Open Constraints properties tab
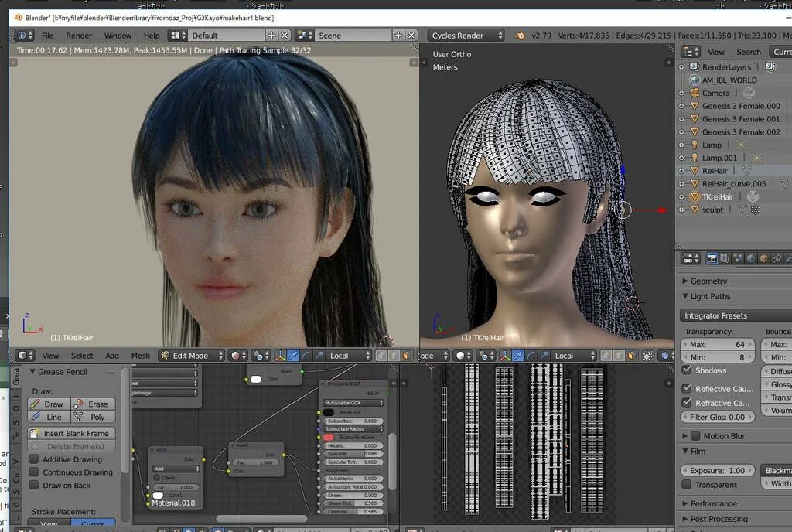The height and width of the screenshot is (532, 792). tap(777, 258)
